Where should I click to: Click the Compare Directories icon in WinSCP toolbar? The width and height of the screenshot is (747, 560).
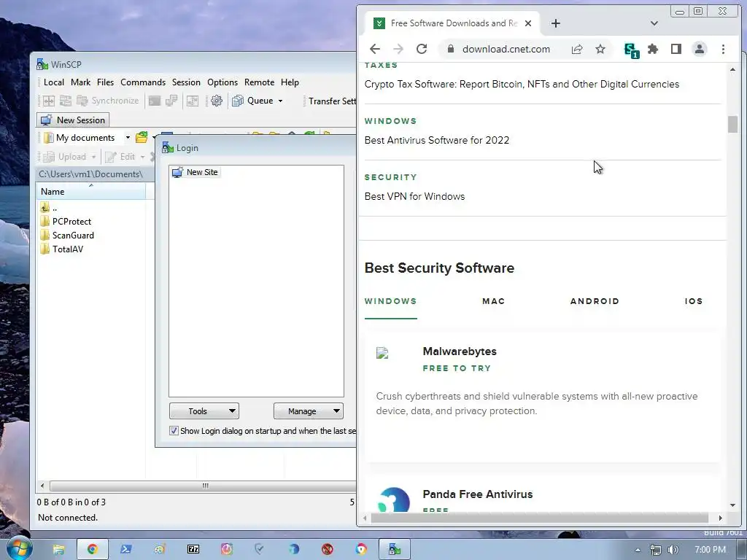49,101
